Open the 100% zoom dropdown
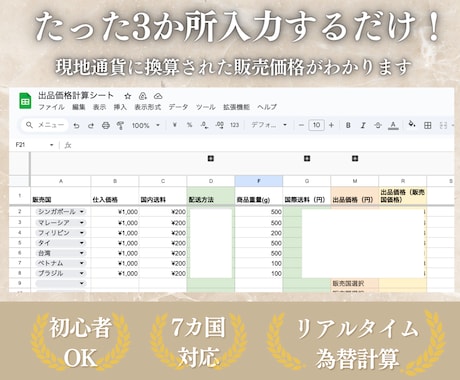 pyautogui.click(x=146, y=125)
